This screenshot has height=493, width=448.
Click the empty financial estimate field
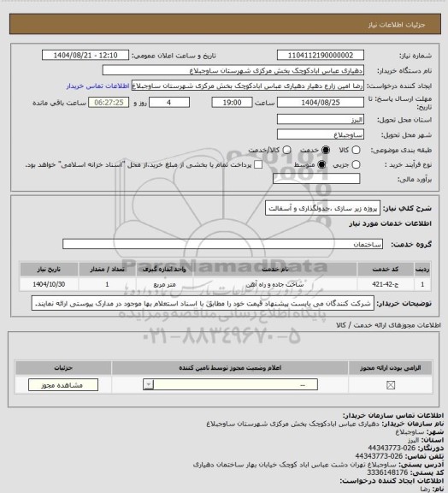316,179
